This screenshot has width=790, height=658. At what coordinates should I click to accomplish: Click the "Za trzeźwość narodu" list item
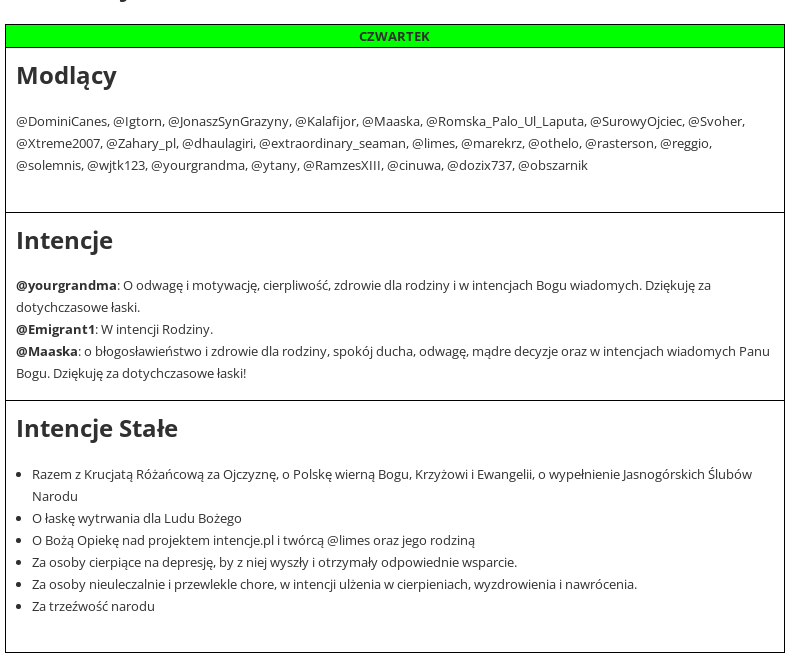pyautogui.click(x=93, y=607)
